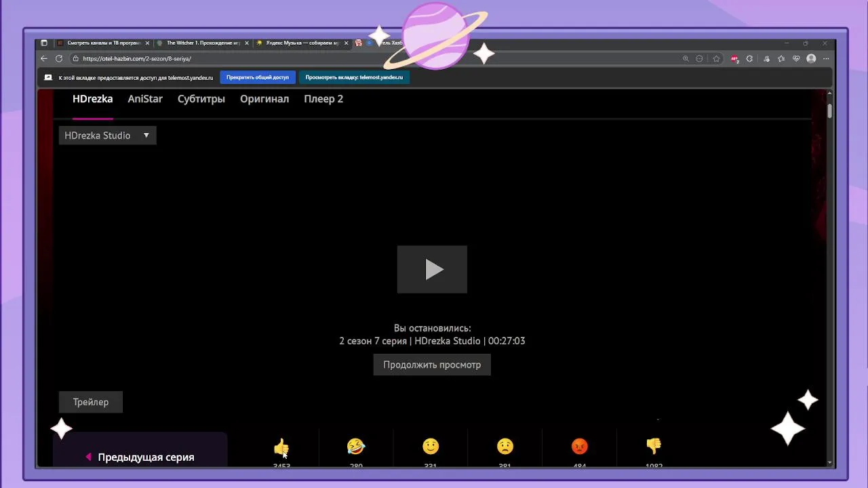Reload the page with the refresh icon
This screenshot has width=868, height=488.
click(x=59, y=59)
